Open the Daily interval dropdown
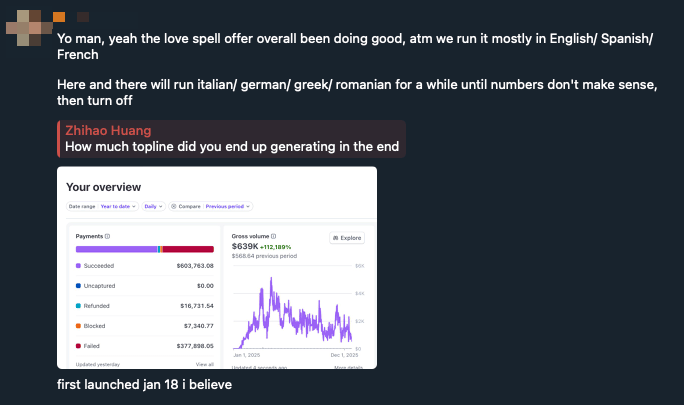Image resolution: width=684 pixels, height=405 pixels. (154, 206)
